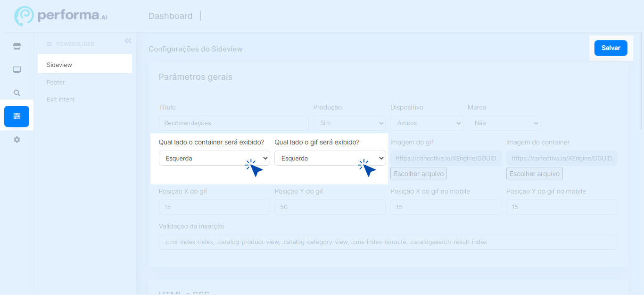This screenshot has height=295, width=644.
Task: Click 'Escolher arquivo' under Imagem do container
Action: point(535,174)
